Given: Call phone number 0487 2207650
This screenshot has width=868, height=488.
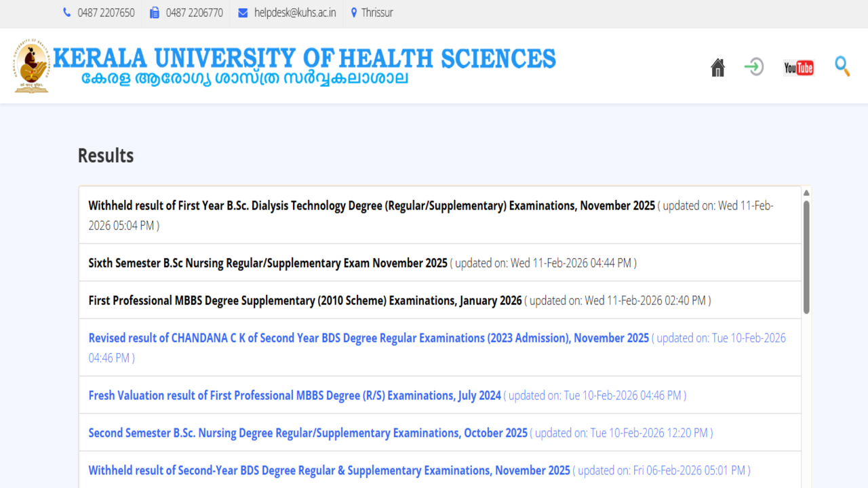Looking at the screenshot, I should (x=106, y=13).
